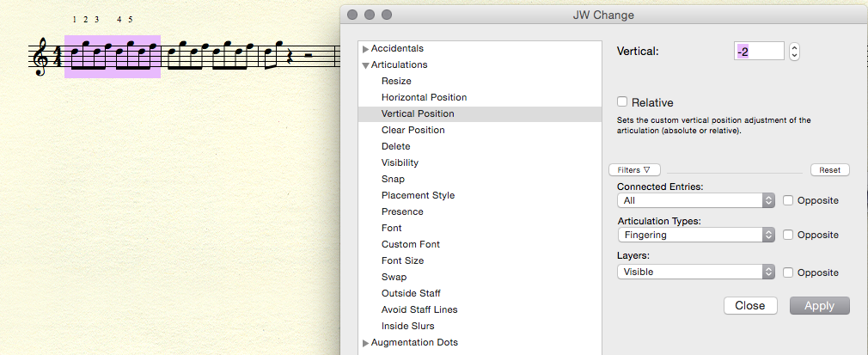Enable the Relative checkbox
The height and width of the screenshot is (355, 868).
tap(623, 102)
